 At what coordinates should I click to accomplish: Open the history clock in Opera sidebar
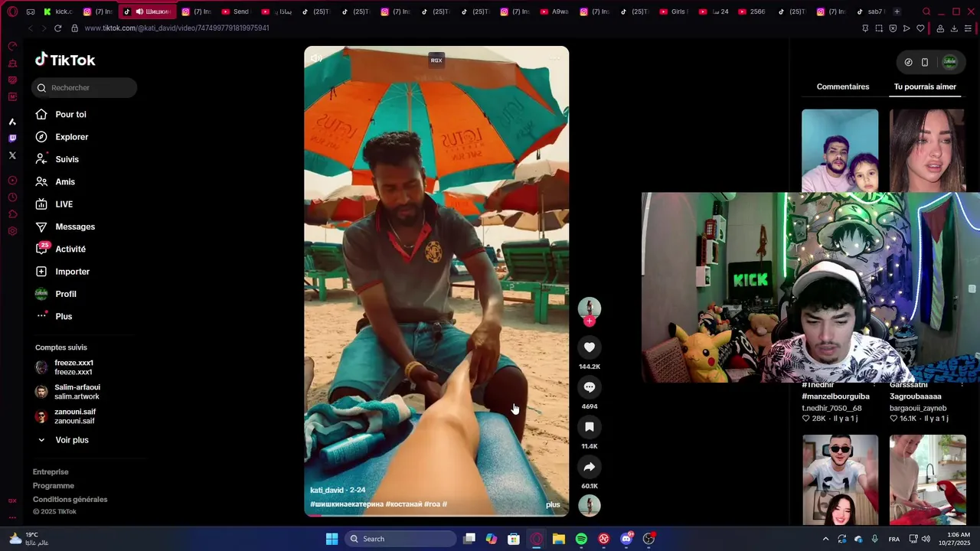pos(12,197)
